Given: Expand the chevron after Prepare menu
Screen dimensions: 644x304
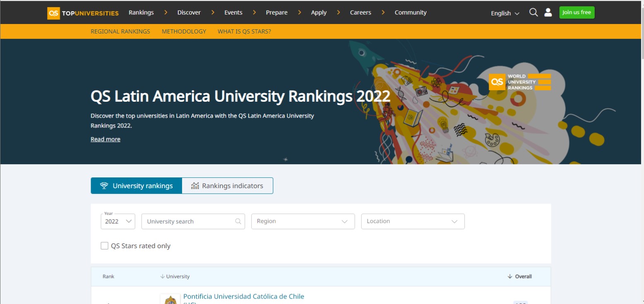Looking at the screenshot, I should (x=300, y=12).
